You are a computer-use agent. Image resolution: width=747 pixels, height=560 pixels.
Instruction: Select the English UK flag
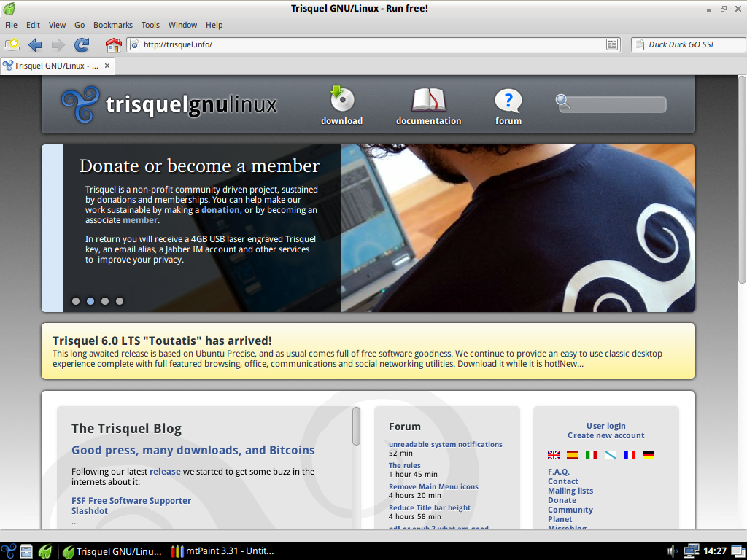point(554,455)
